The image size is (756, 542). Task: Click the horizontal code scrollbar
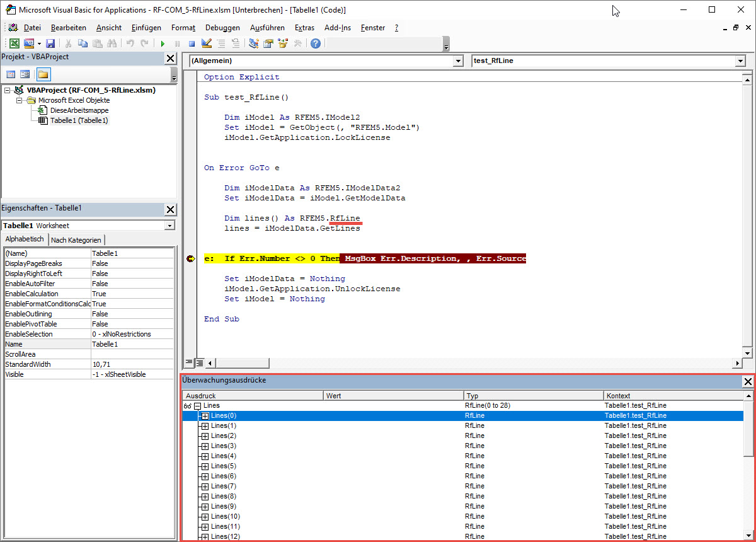click(x=243, y=362)
